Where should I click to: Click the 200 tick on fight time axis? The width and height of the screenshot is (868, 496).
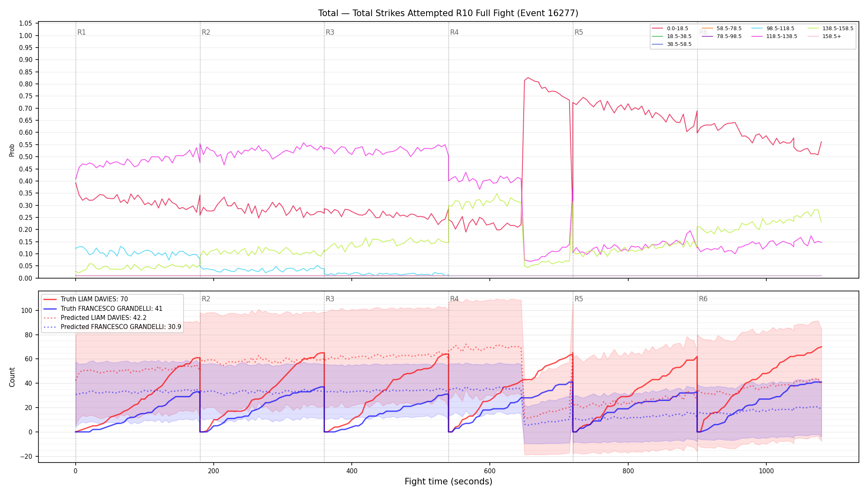pos(213,470)
